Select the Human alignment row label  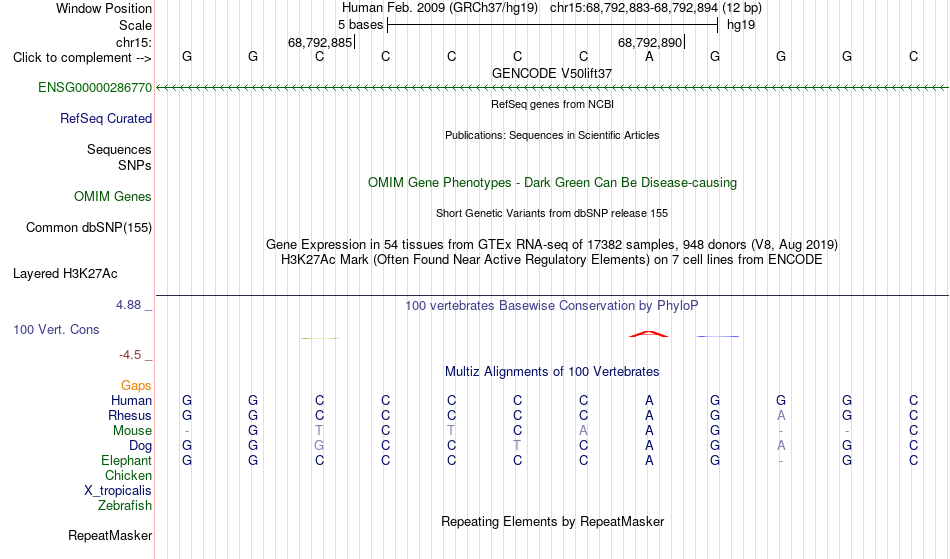click(131, 400)
